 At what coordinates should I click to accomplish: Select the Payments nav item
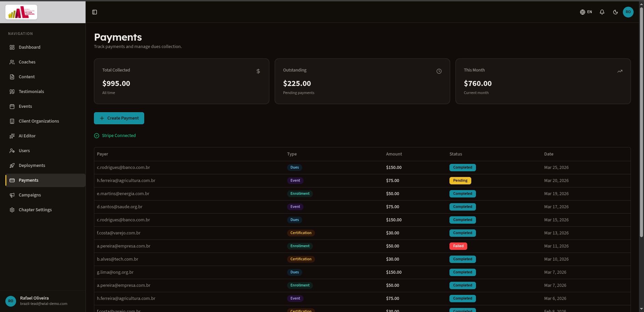coord(45,180)
